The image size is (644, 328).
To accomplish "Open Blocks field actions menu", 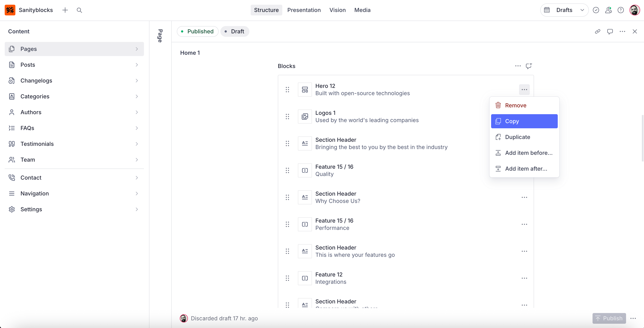I will coord(518,66).
